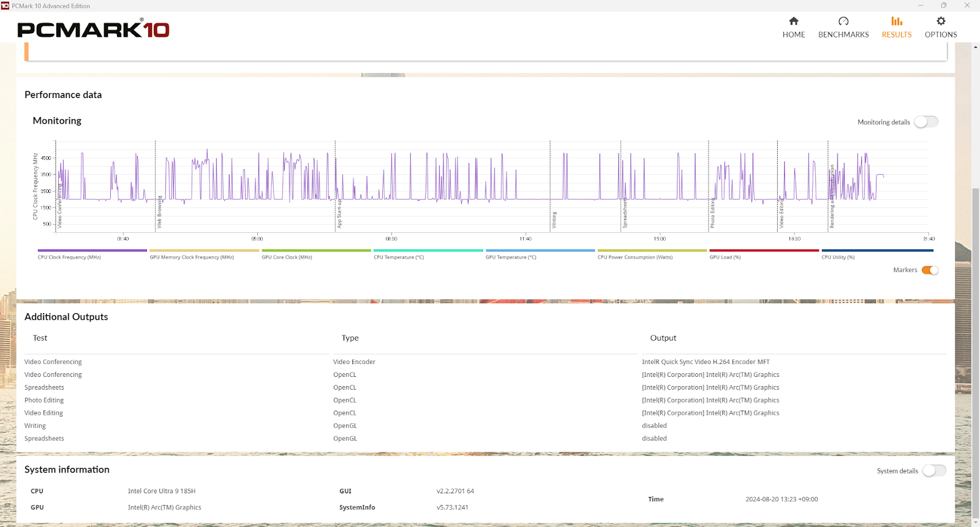Click the Spreadsheets chart marker

pyautogui.click(x=625, y=213)
